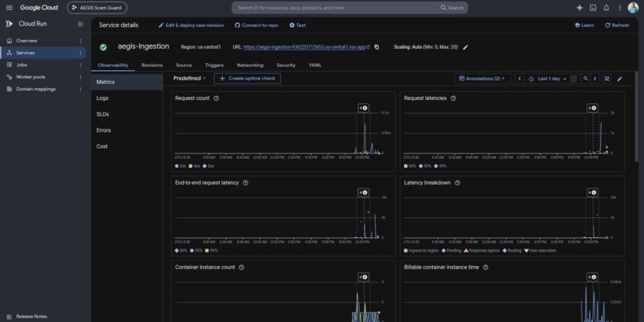Image resolution: width=644 pixels, height=322 pixels.
Task: Open the top-bar more options kebab menu
Action: pos(620,8)
